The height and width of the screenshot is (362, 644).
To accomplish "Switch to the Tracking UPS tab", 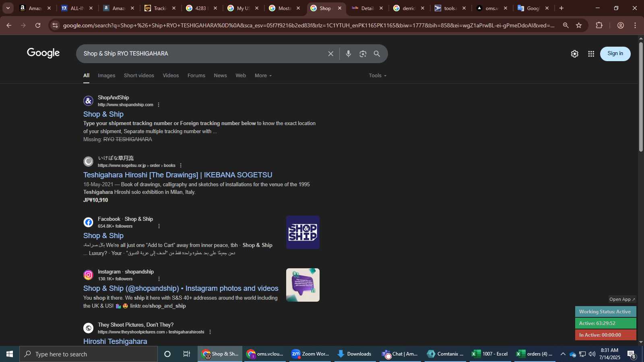I will 160,8.
